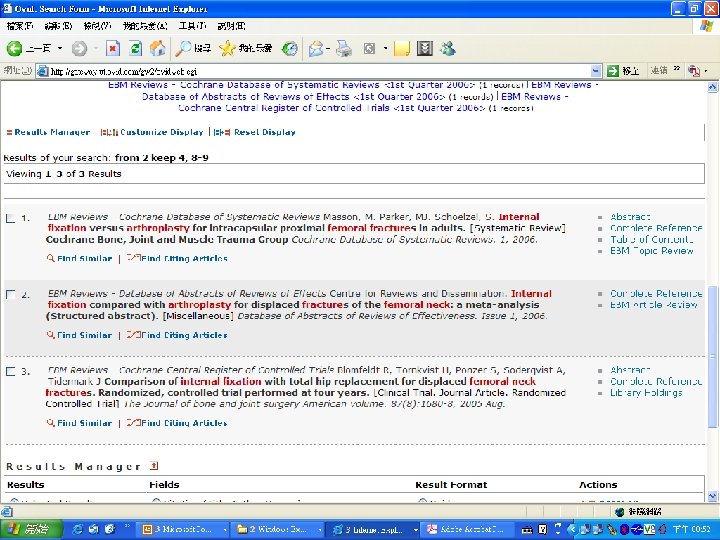Click the dark Research toolbar icon
The image size is (720, 540).
pyautogui.click(x=425, y=48)
